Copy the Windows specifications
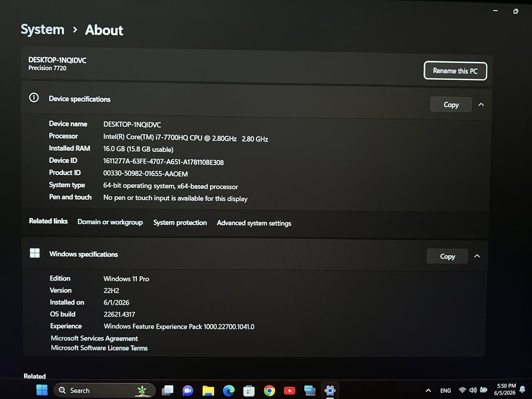This screenshot has width=532, height=399. [x=448, y=256]
